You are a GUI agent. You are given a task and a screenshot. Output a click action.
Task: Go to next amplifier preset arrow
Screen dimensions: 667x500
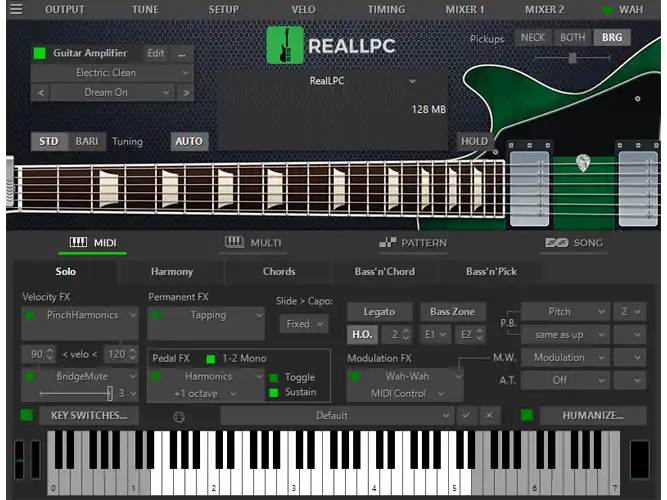[x=186, y=92]
